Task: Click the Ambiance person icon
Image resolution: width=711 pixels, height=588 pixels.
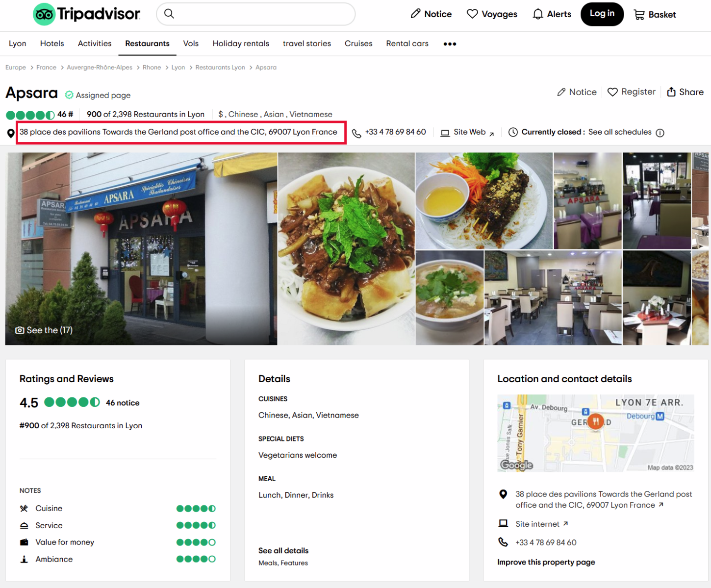Action: 24,559
